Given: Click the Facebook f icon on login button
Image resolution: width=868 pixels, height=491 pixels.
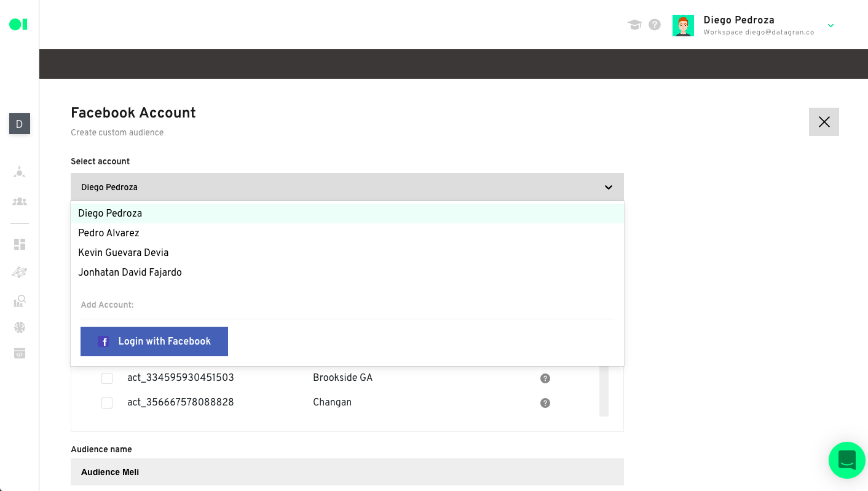Looking at the screenshot, I should pos(104,341).
